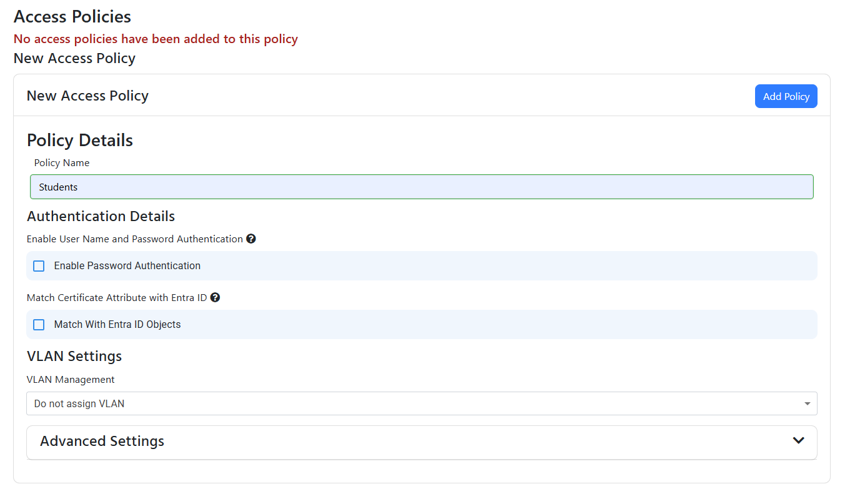Click the red no access policies warning text
This screenshot has width=855, height=504.
156,39
